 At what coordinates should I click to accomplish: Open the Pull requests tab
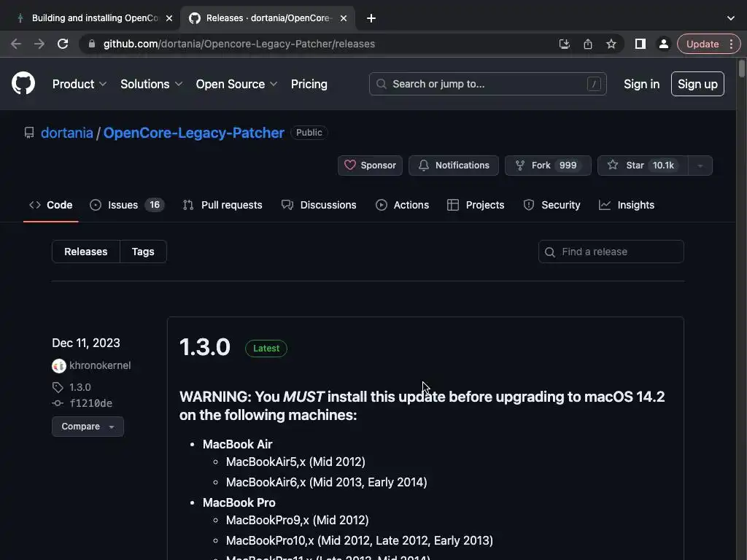point(222,205)
